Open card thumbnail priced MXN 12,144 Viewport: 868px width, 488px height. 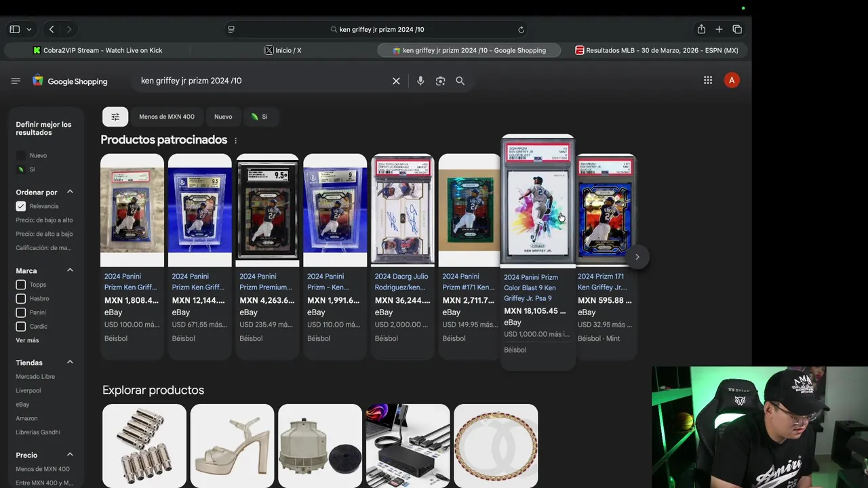(x=200, y=210)
